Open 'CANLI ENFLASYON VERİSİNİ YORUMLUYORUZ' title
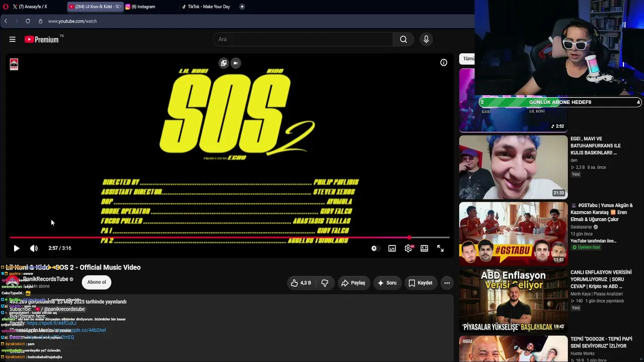The image size is (644, 362). [x=601, y=280]
